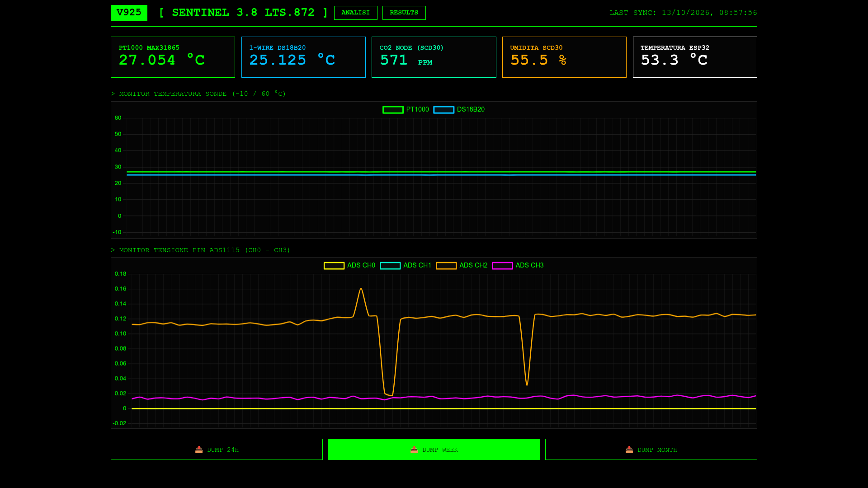This screenshot has height=488, width=868.
Task: Select the 1-WIRE DS18B20 card
Action: click(303, 57)
